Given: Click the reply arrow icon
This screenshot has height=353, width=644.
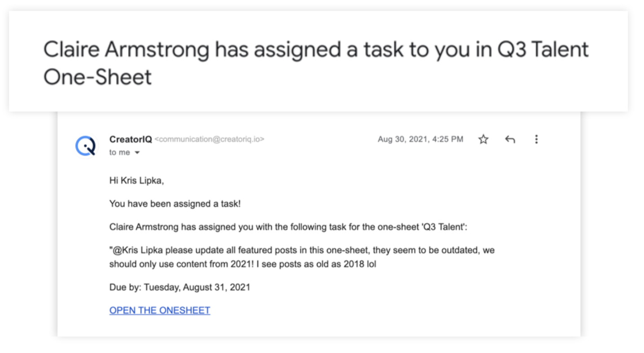Looking at the screenshot, I should click(x=510, y=139).
